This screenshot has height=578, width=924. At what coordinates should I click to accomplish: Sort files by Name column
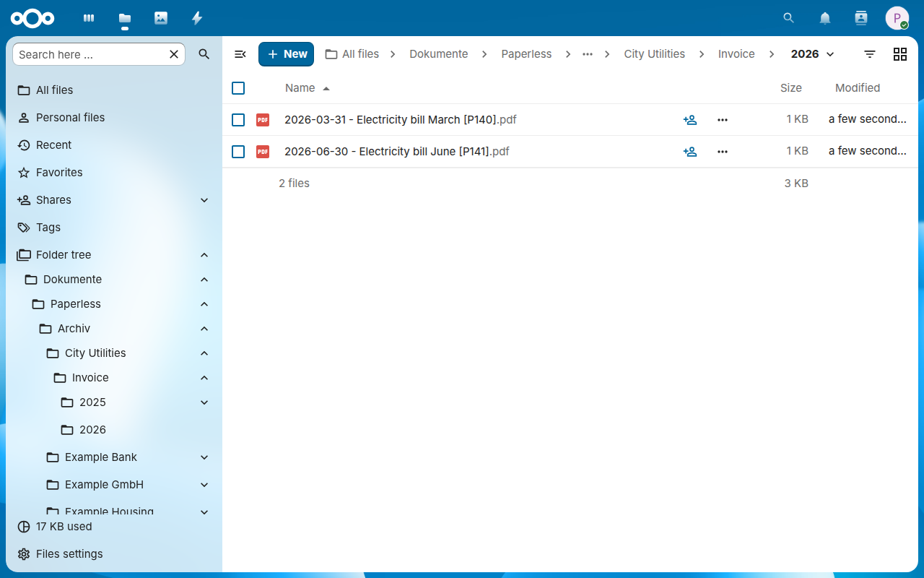click(x=307, y=88)
